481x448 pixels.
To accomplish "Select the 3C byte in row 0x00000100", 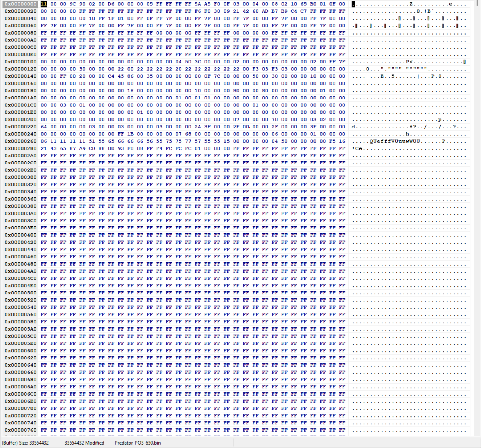I will [x=198, y=62].
